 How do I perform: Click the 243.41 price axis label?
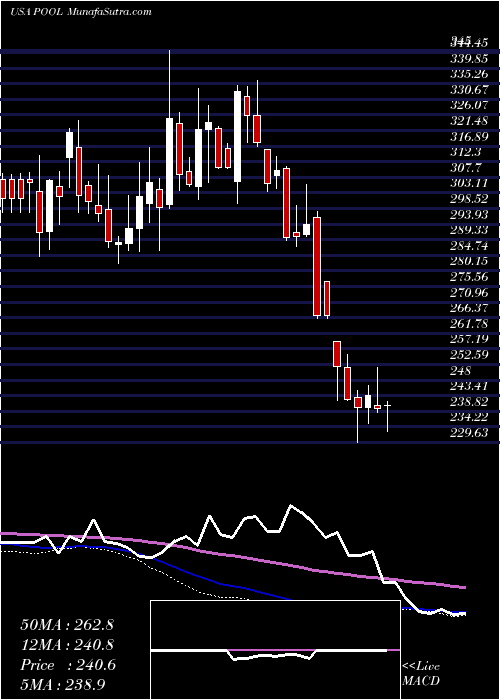click(469, 386)
